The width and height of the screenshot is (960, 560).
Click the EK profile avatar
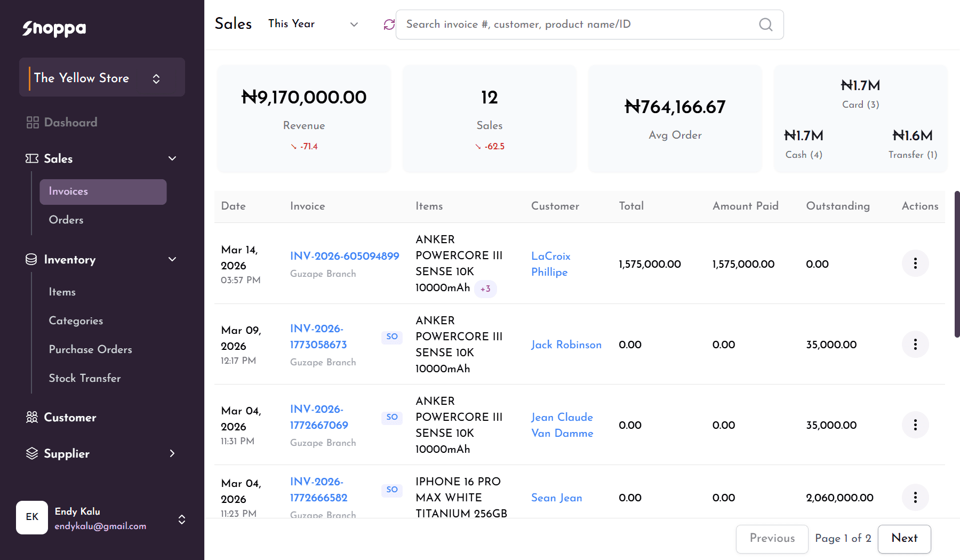click(x=31, y=517)
